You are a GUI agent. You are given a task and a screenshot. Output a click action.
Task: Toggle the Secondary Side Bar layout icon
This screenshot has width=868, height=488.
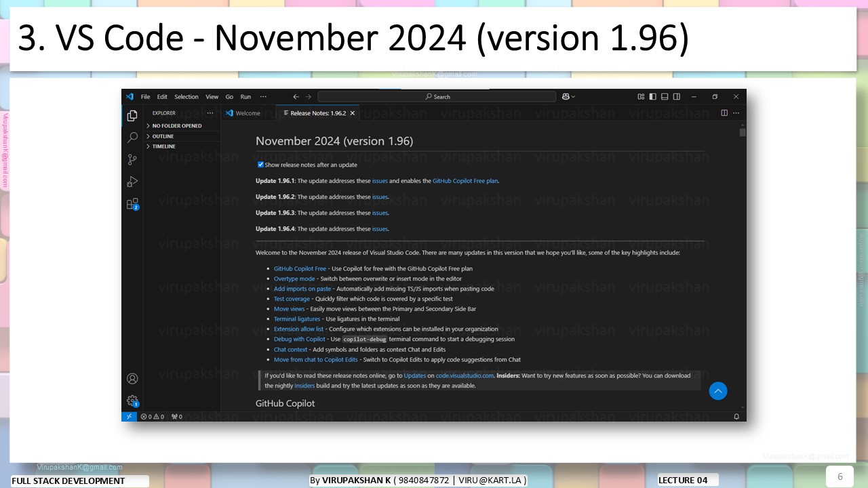tap(677, 97)
